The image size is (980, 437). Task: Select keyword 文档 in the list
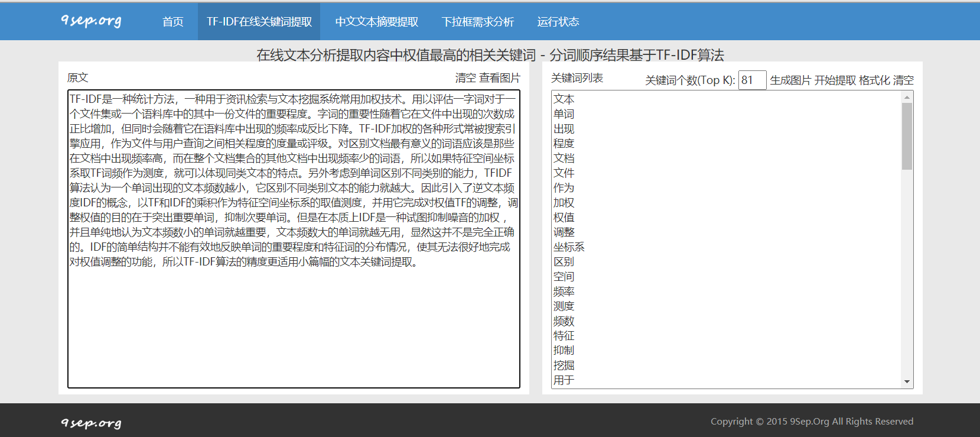click(x=564, y=158)
